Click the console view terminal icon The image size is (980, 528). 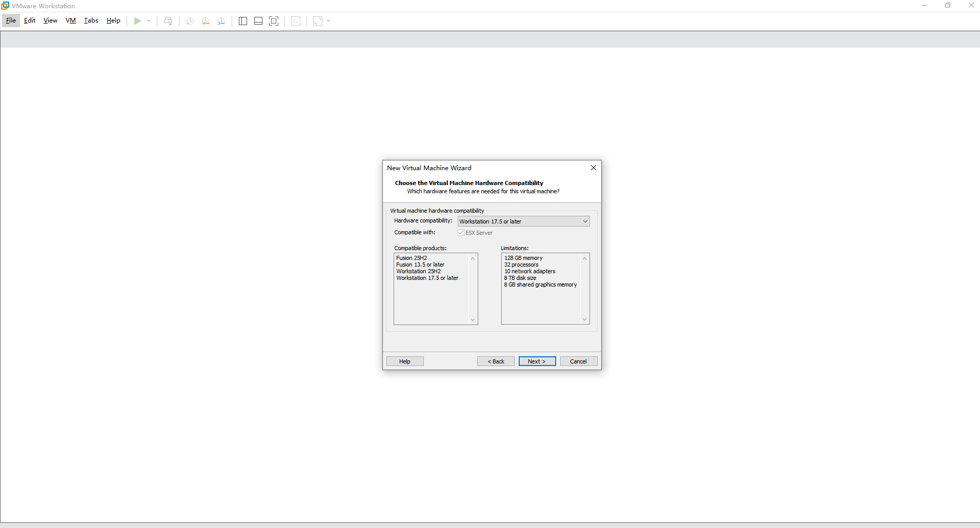(296, 21)
